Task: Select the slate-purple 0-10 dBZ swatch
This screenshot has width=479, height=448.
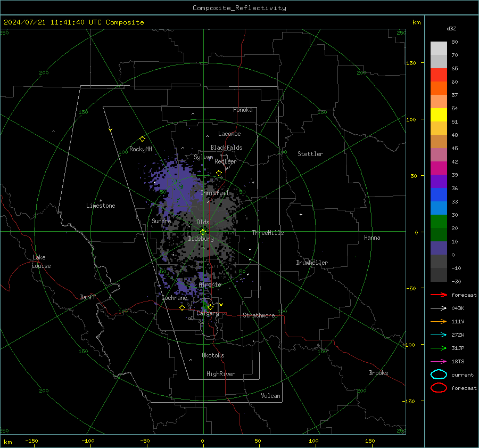Action: tap(439, 248)
